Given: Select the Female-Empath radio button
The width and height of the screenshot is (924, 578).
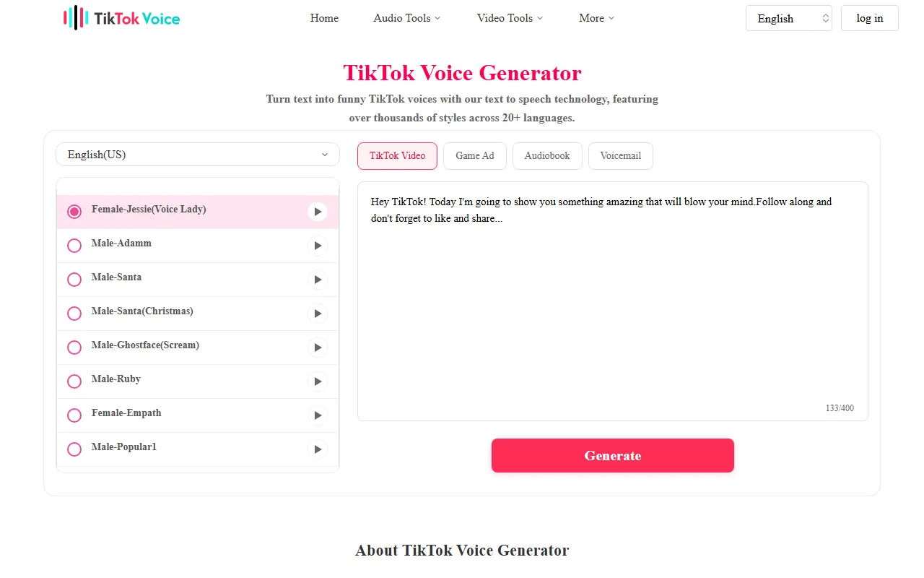Looking at the screenshot, I should tap(74, 415).
